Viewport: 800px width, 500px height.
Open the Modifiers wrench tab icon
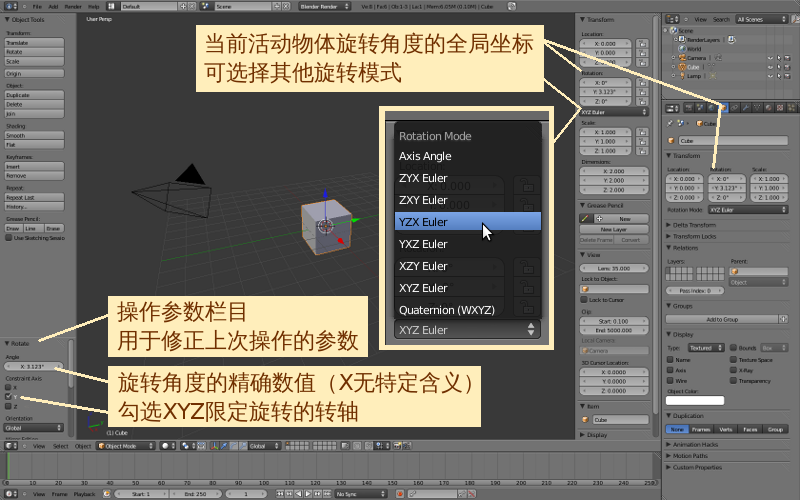tap(746, 108)
